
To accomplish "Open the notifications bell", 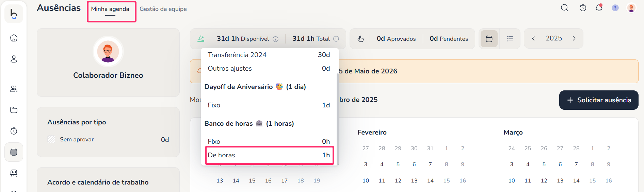I will coord(599,8).
